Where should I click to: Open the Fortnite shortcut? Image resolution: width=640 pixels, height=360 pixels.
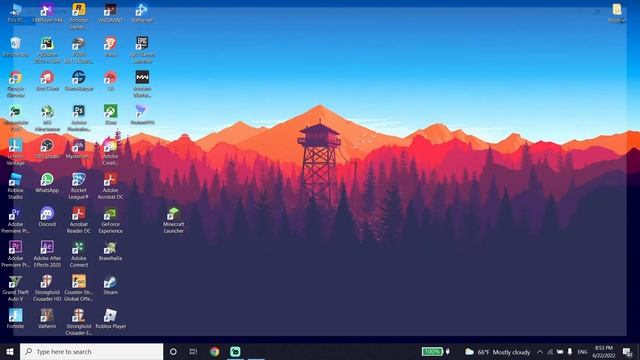click(x=16, y=318)
